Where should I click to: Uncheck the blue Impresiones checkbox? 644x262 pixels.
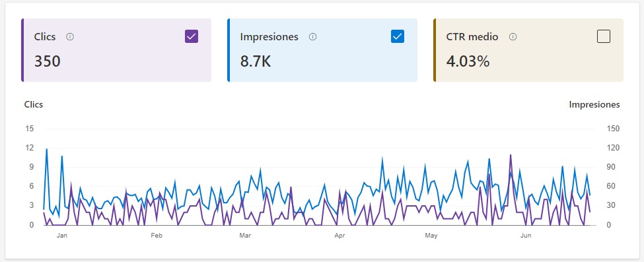pos(398,36)
